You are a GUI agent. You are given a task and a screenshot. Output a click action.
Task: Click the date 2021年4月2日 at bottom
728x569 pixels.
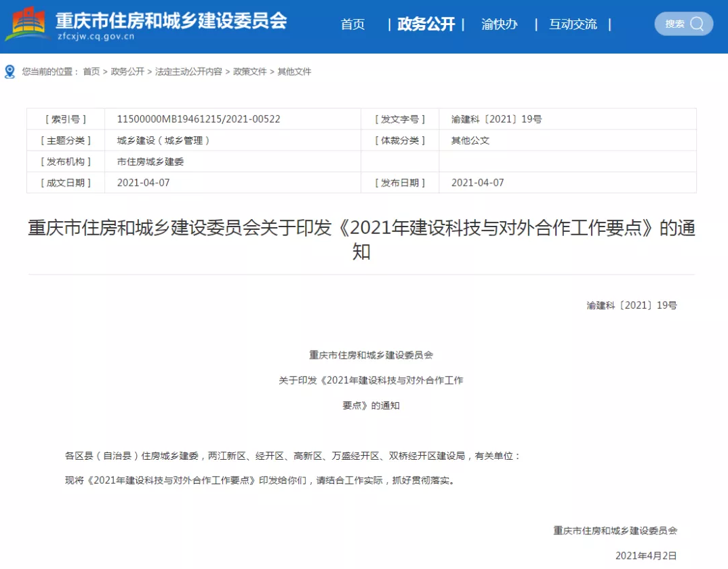tap(646, 555)
